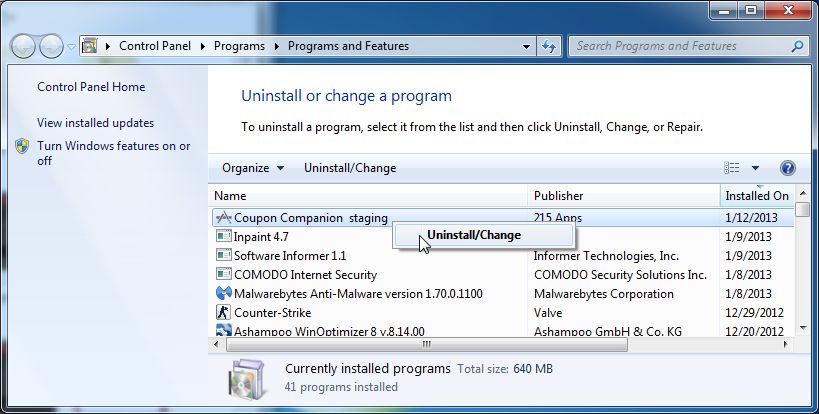Open Turn Windows features on or off
Screen dimensions: 819x414
(x=113, y=153)
